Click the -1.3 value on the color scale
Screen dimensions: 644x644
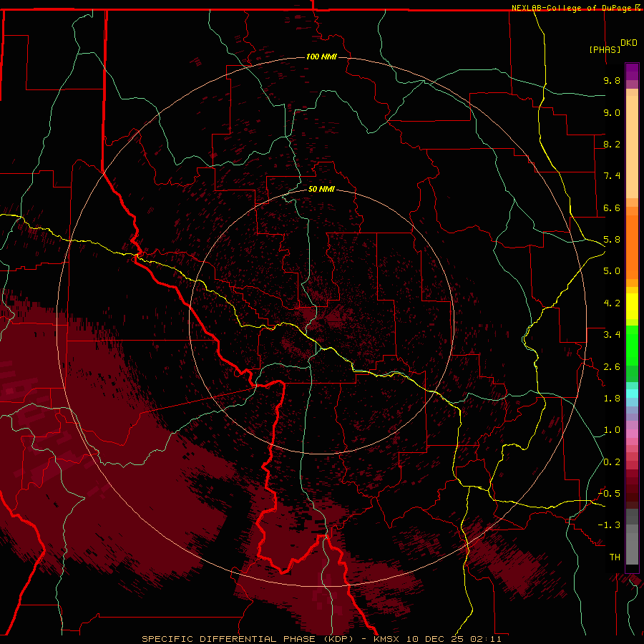click(x=609, y=525)
